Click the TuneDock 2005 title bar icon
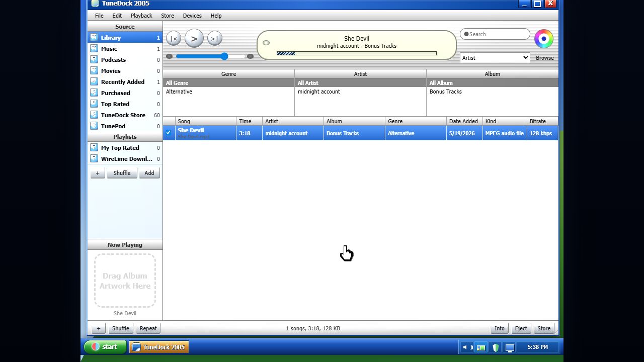 (x=95, y=4)
